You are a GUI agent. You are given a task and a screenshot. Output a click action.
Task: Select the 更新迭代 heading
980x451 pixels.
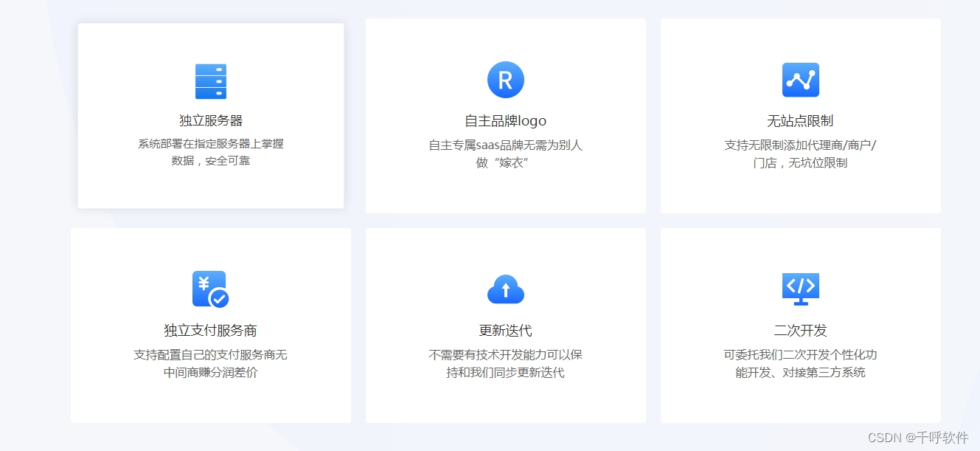click(506, 331)
